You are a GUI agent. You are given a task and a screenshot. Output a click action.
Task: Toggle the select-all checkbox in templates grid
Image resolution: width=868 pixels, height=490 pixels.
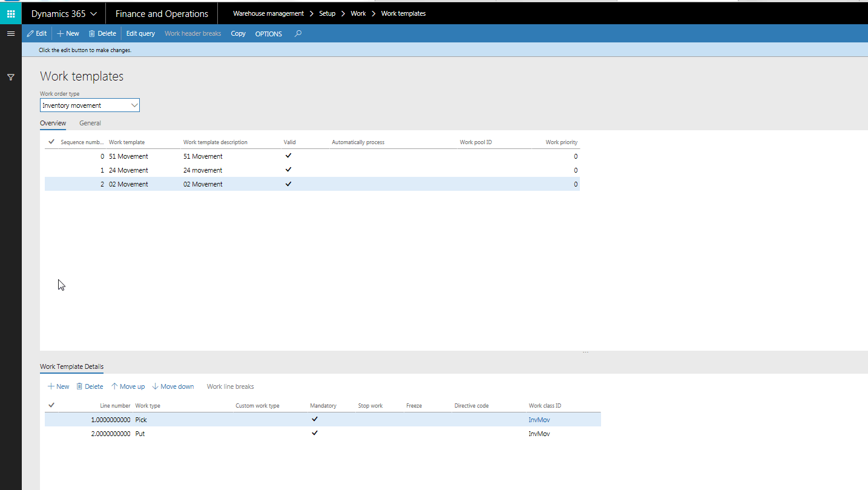click(x=51, y=141)
